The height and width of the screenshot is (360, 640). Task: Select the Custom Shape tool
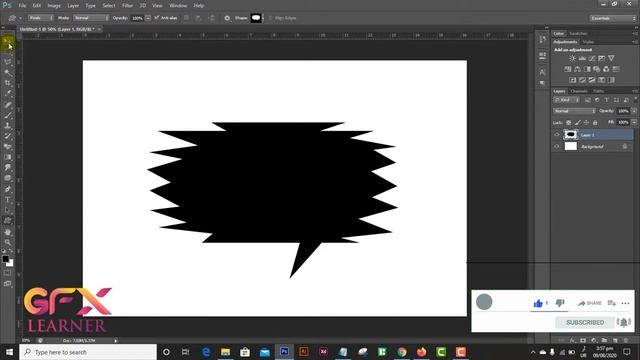(8, 221)
